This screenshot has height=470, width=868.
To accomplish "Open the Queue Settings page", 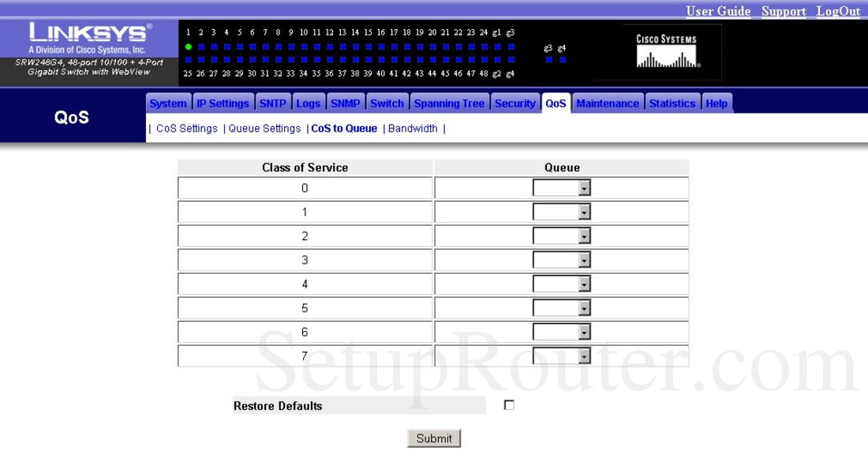I will coord(264,128).
